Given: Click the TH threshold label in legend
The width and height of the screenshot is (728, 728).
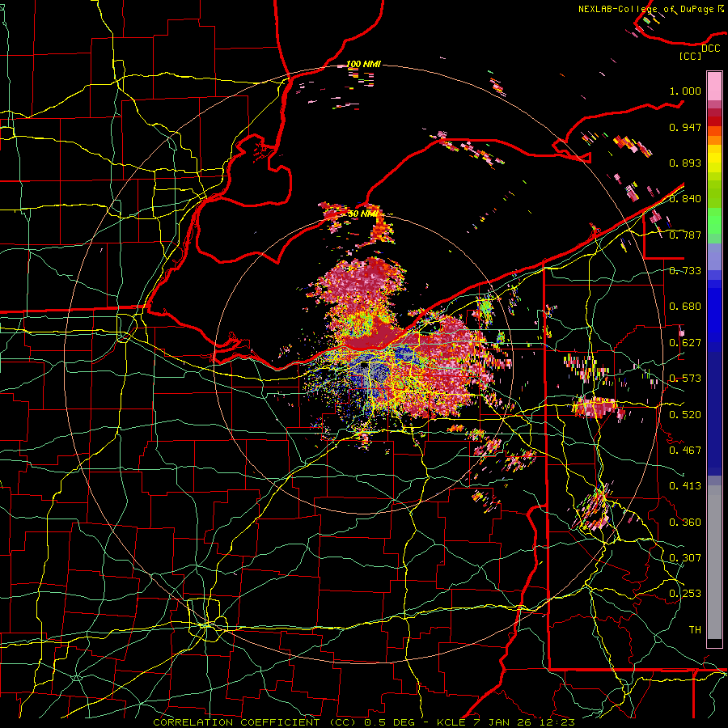Looking at the screenshot, I should click(695, 630).
